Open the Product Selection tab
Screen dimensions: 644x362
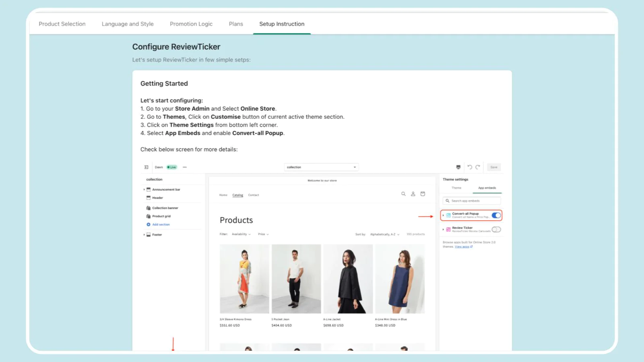62,24
